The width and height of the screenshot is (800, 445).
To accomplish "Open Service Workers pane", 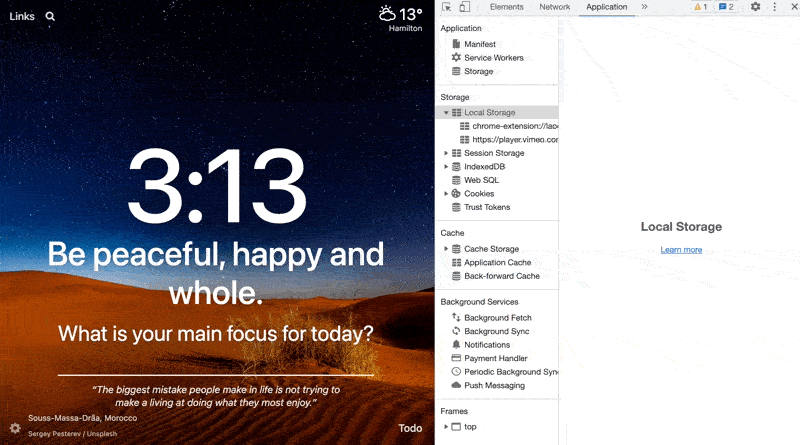I will 494,58.
